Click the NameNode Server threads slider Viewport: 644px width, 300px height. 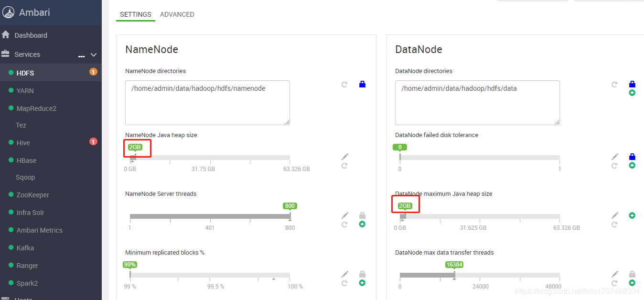click(x=210, y=216)
